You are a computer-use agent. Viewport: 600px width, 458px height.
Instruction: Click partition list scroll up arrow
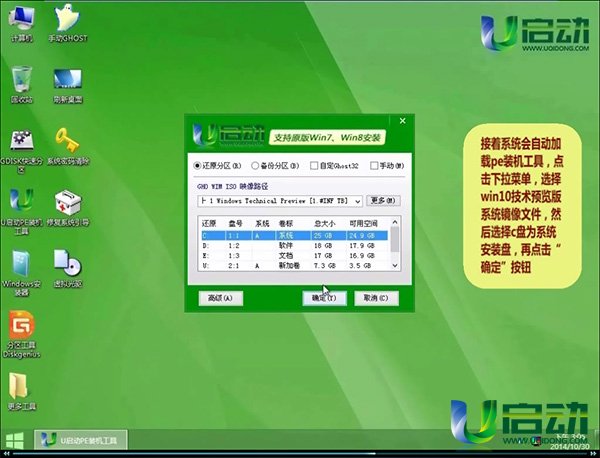pos(395,222)
